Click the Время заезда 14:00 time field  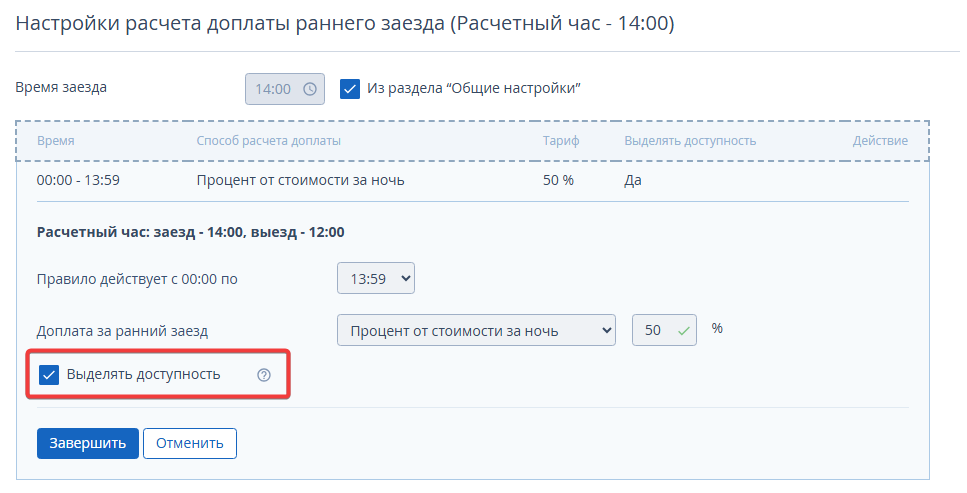pyautogui.click(x=285, y=89)
